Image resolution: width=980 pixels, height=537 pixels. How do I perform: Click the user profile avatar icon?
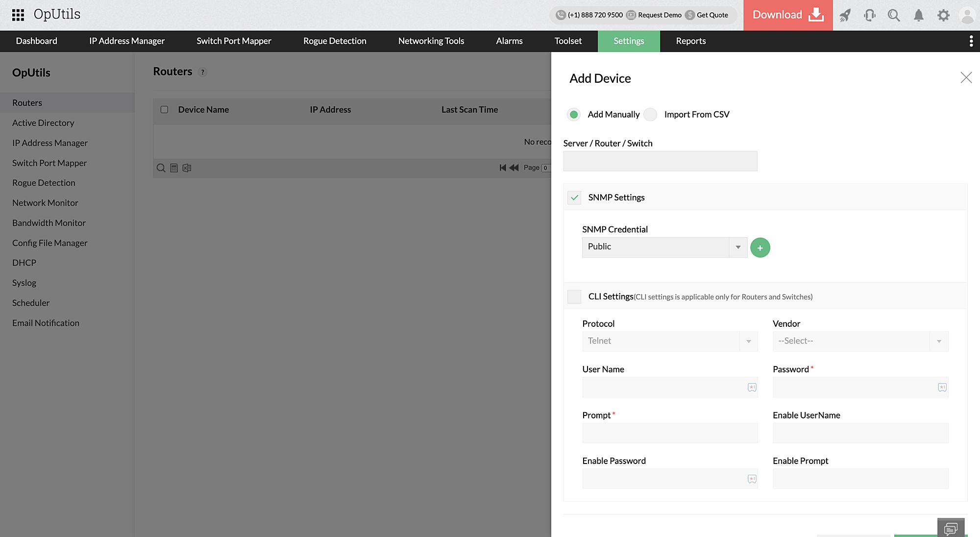967,15
